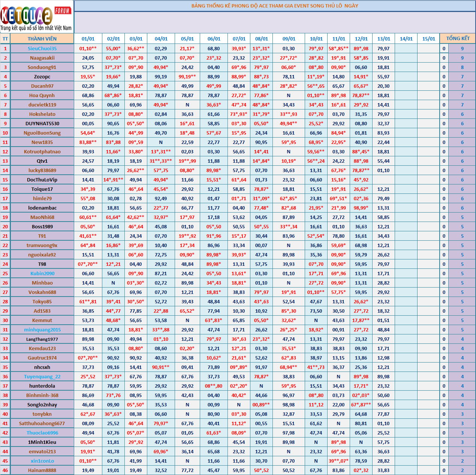Select the 01/01 date column header
476x475 pixels.
(x=88, y=39)
